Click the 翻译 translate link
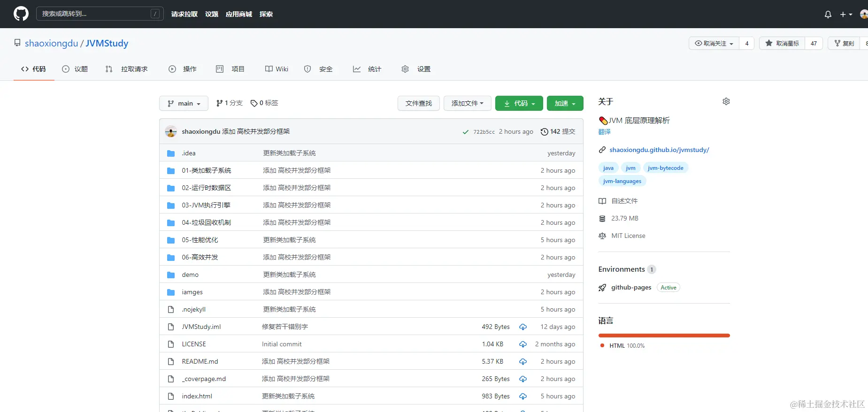 coord(605,132)
